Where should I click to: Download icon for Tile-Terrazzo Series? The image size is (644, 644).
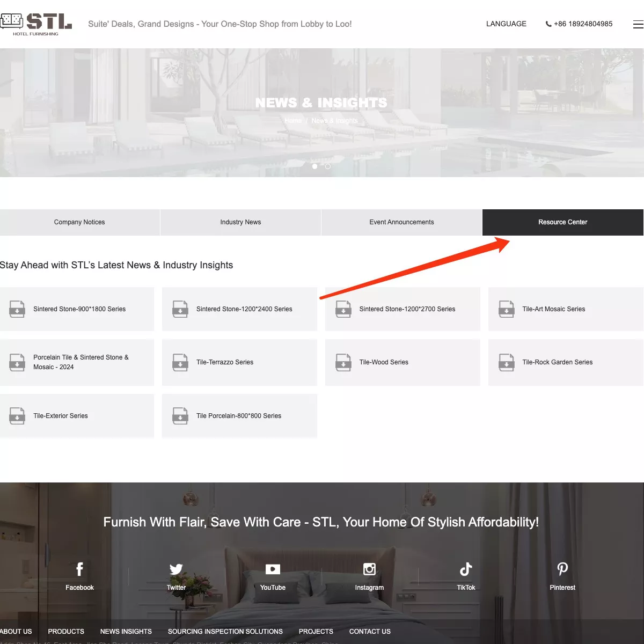pyautogui.click(x=180, y=362)
